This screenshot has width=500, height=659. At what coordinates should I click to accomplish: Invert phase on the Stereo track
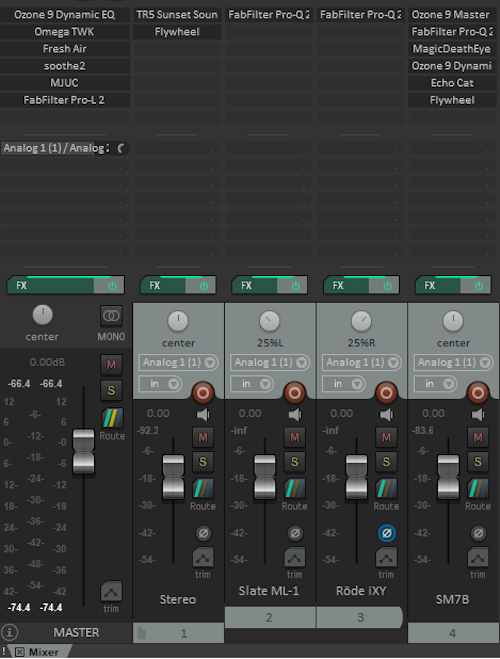(x=203, y=533)
